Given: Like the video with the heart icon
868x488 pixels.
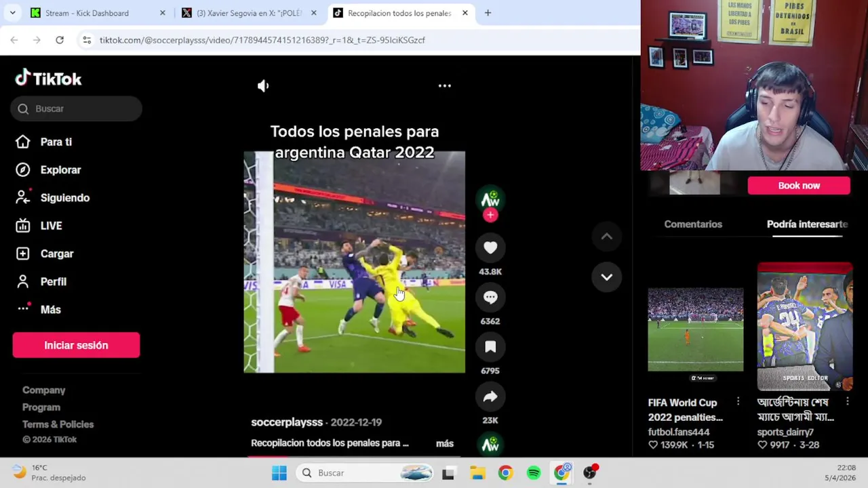Looking at the screenshot, I should tap(490, 248).
